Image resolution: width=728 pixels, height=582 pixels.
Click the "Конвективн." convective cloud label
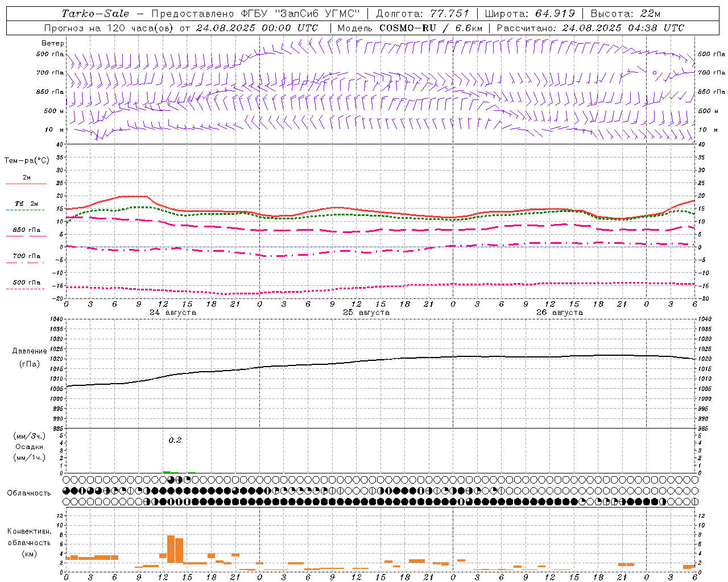[30, 531]
